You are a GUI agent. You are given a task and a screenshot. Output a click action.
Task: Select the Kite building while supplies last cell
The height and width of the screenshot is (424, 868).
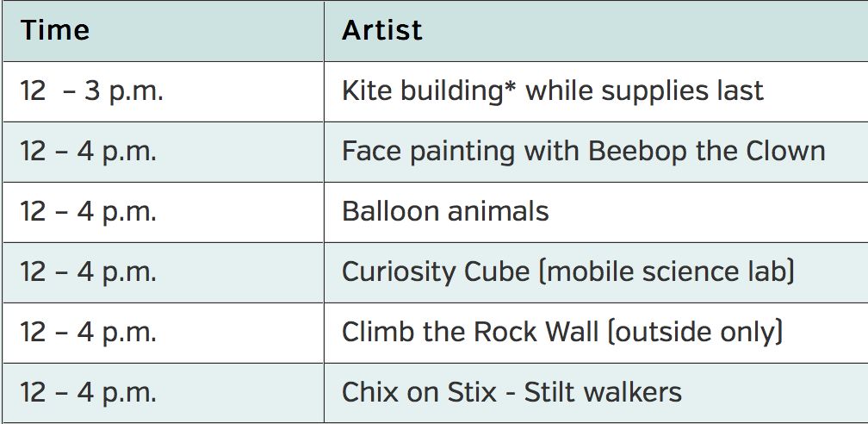coord(596,91)
